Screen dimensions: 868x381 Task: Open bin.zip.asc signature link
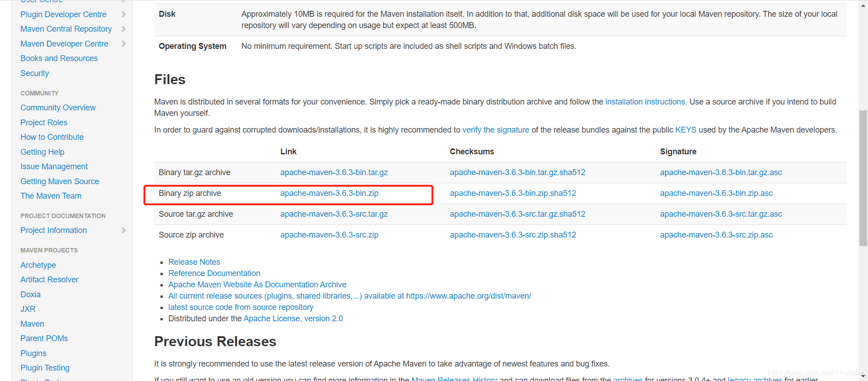716,193
